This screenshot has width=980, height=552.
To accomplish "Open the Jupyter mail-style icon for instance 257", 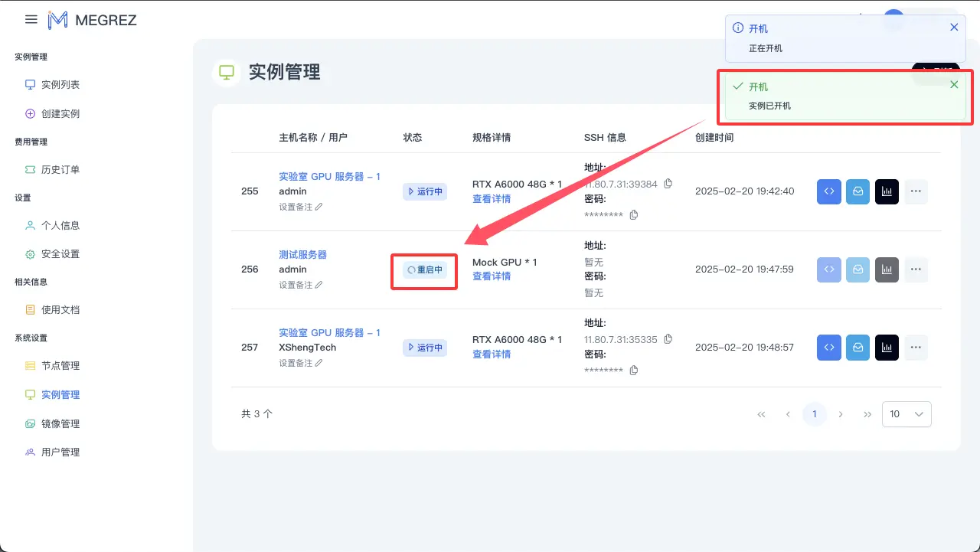I will (857, 348).
